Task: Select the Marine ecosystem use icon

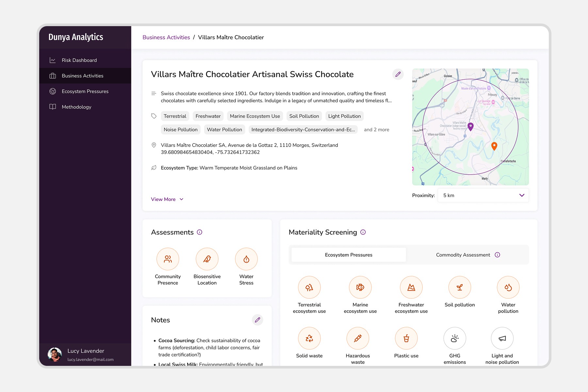Action: pyautogui.click(x=360, y=287)
